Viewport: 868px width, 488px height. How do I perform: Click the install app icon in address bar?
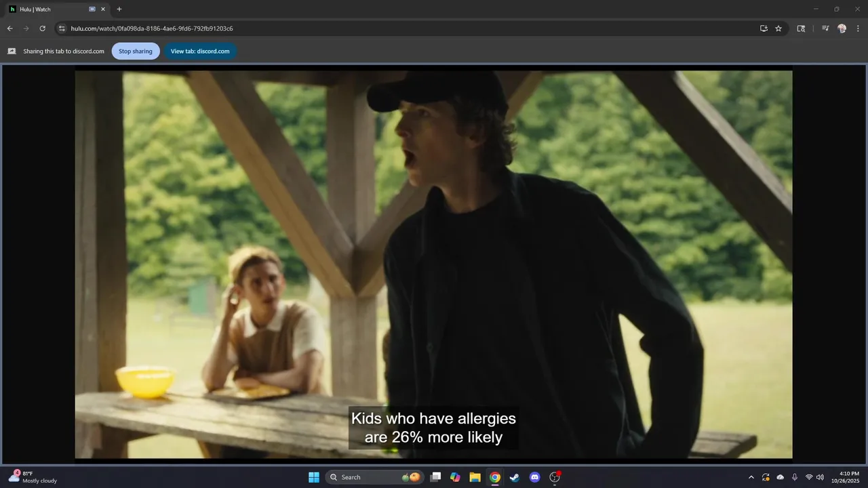[x=764, y=28]
